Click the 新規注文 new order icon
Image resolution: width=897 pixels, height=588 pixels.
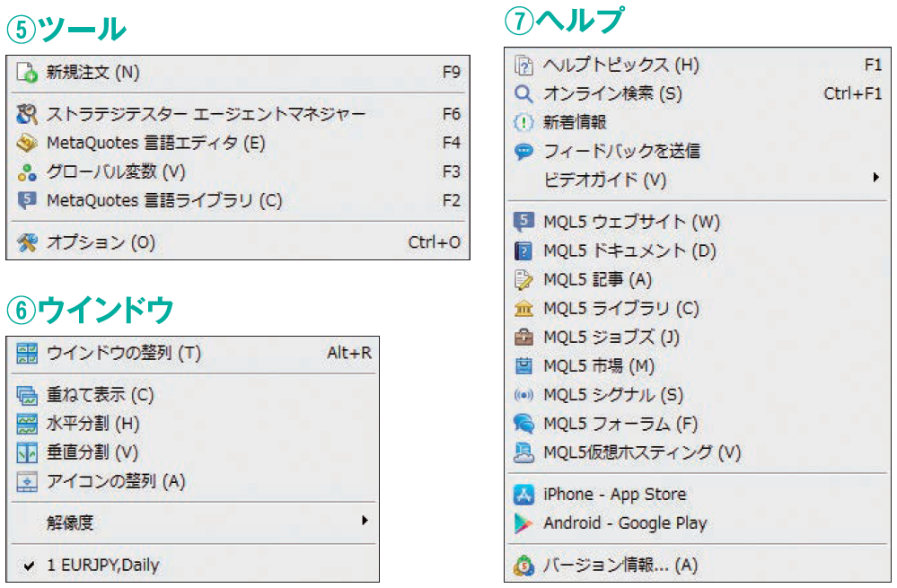27,73
